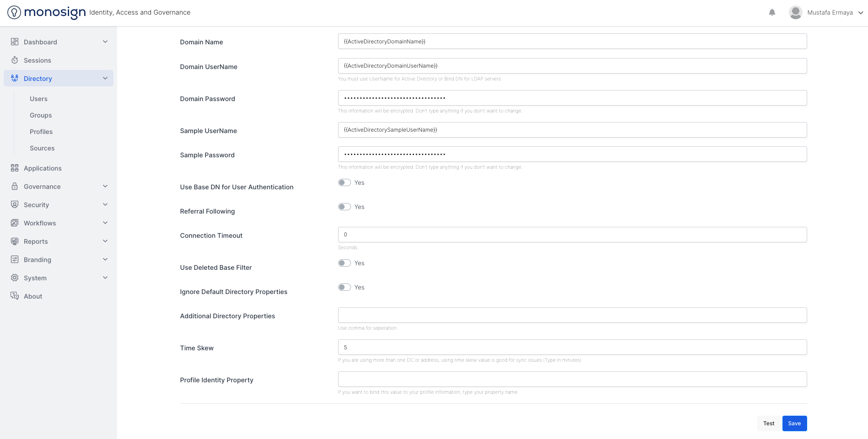Click the About icon in sidebar
The width and height of the screenshot is (868, 439).
coord(15,296)
